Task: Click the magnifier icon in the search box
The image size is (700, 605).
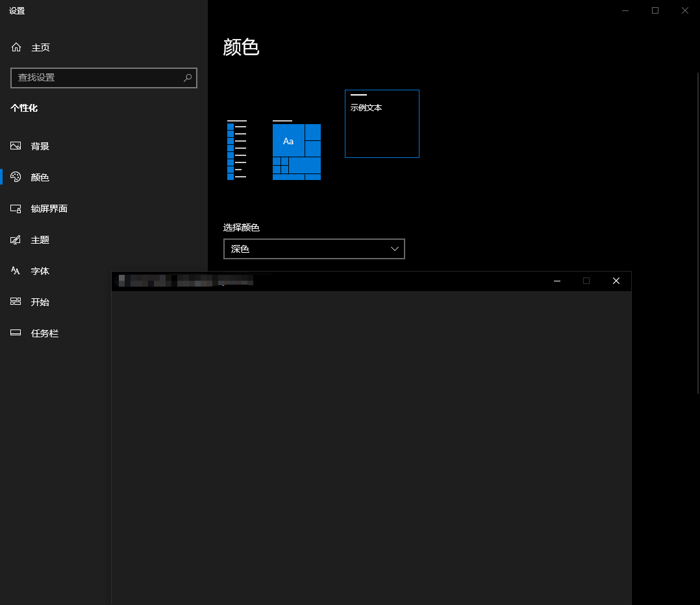Action: coord(188,78)
